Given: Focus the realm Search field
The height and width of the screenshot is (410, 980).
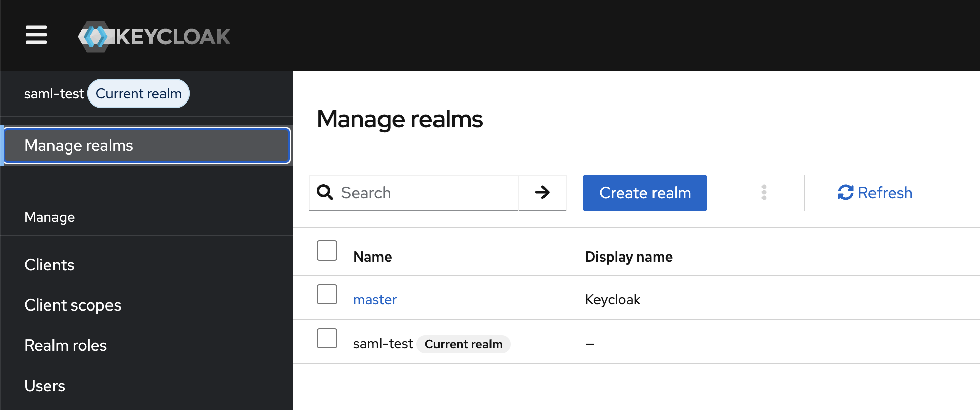Looking at the screenshot, I should point(414,193).
